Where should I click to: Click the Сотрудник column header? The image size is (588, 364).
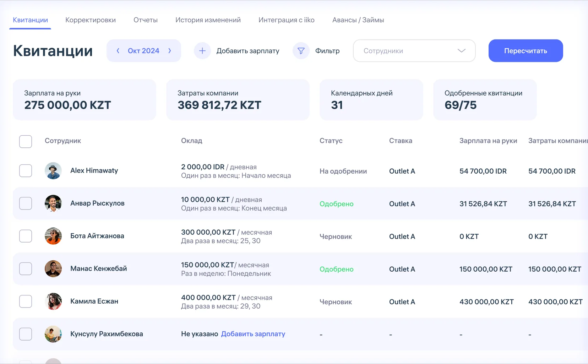63,141
